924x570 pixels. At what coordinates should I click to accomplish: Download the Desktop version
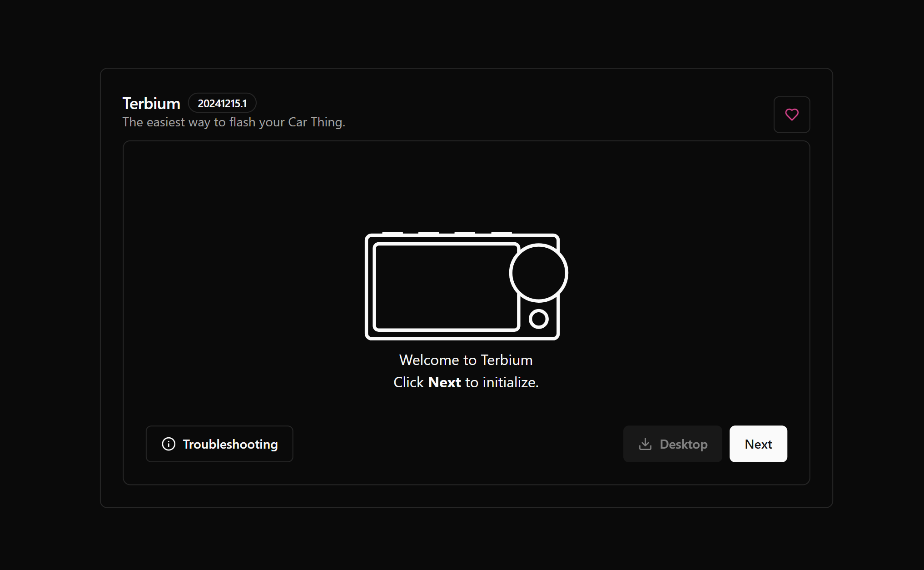click(x=672, y=444)
